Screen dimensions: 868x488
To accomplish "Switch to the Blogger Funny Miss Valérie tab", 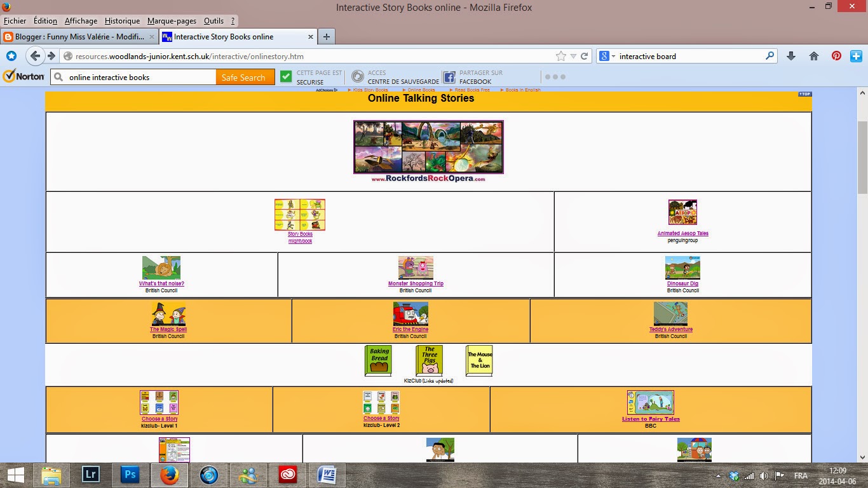I will click(79, 37).
